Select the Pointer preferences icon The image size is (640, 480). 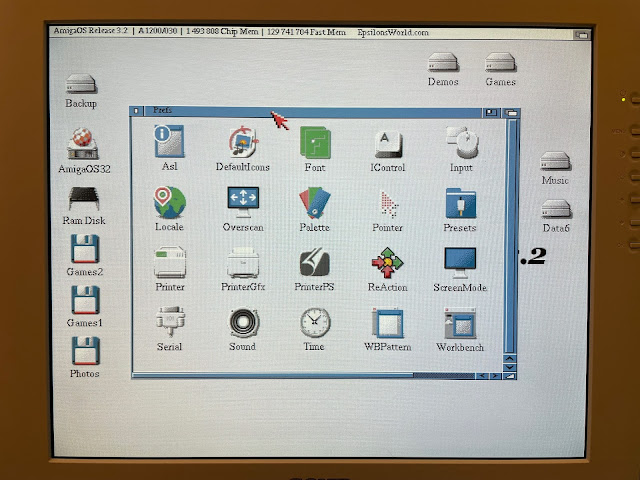(388, 204)
